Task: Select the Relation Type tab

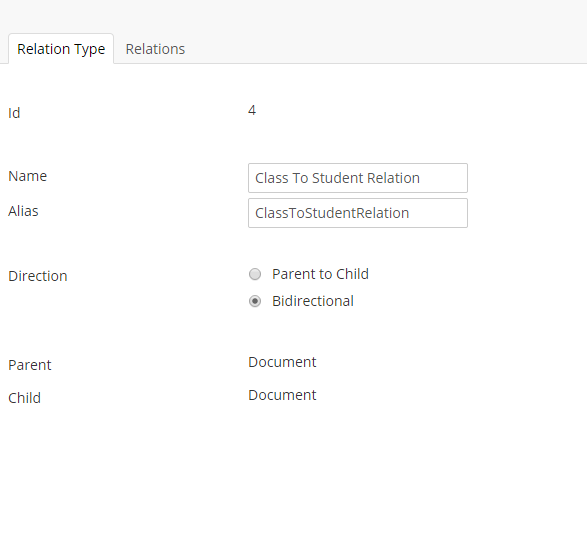Action: pos(61,49)
